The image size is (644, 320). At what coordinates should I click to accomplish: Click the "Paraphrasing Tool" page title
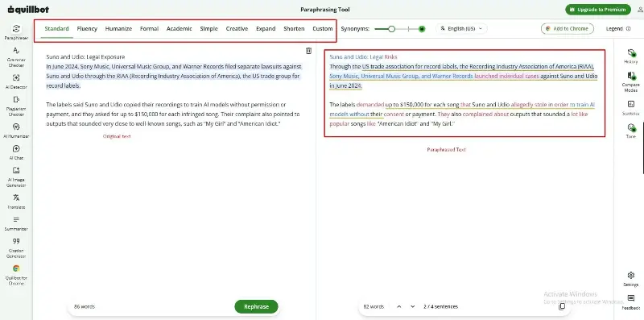(x=325, y=10)
